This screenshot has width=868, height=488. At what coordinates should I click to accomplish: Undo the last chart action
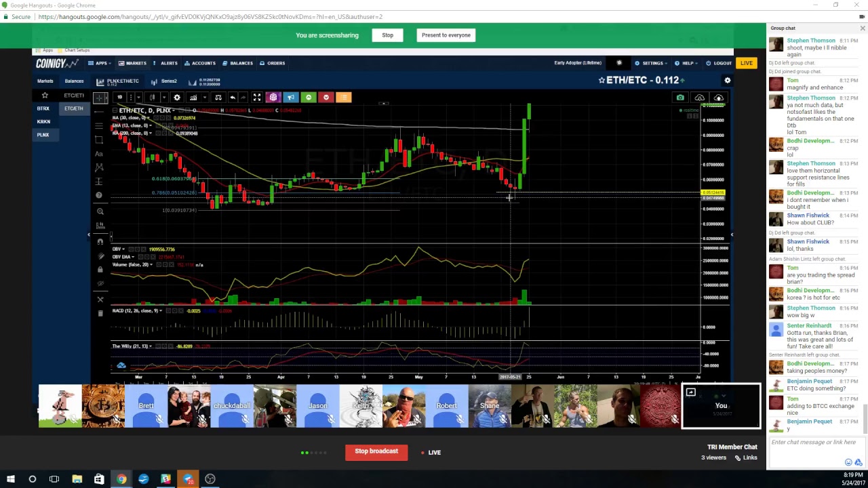tap(233, 98)
